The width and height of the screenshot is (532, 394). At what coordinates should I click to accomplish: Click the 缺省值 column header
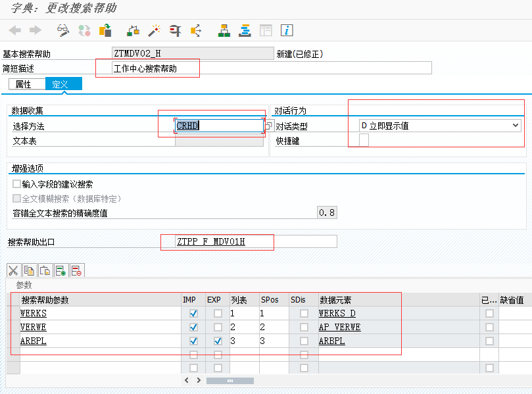pos(515,300)
